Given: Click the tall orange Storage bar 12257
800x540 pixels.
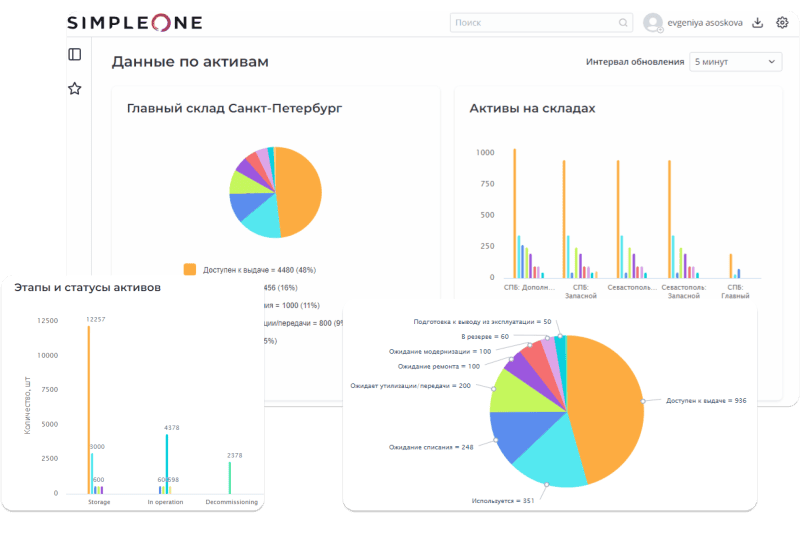Looking at the screenshot, I should (89, 410).
